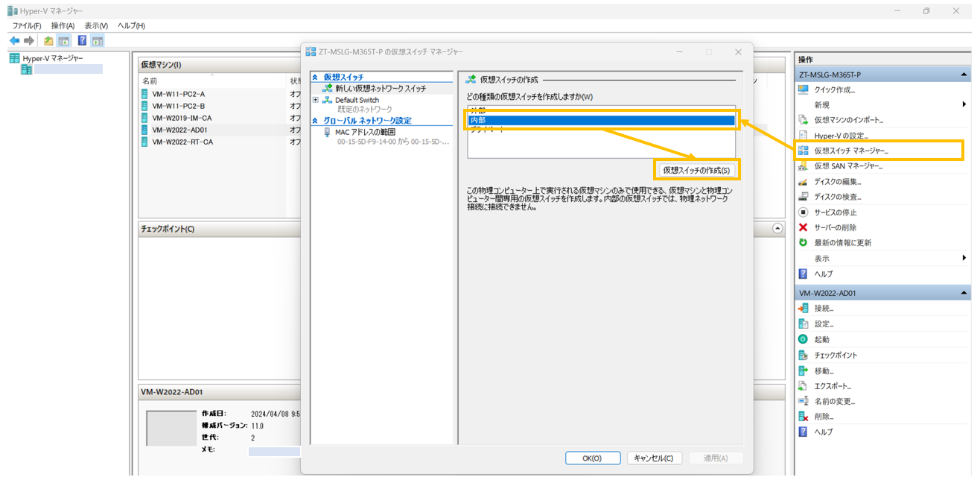Click the 適用(A) button

click(716, 458)
